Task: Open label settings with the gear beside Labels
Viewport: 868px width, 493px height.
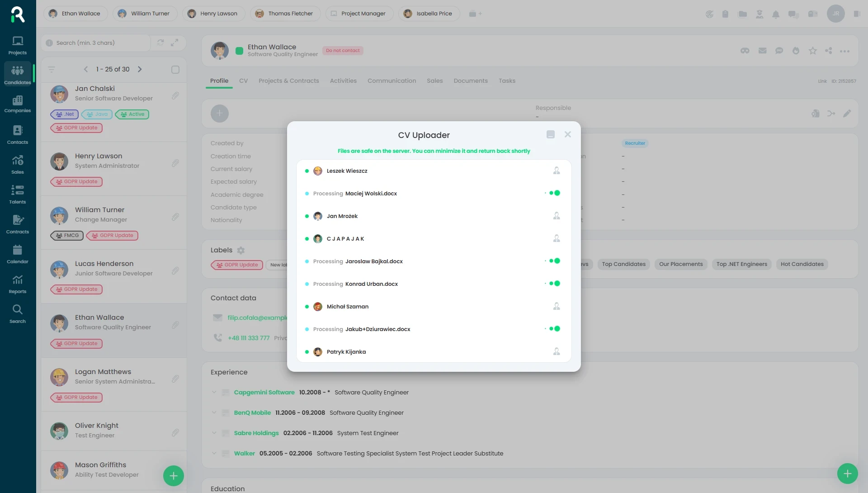Action: (241, 250)
